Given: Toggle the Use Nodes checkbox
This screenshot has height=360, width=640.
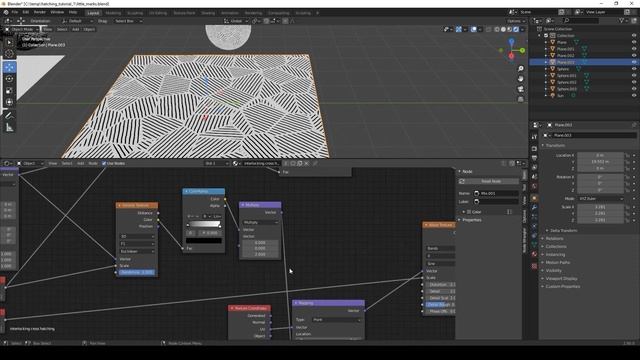Looking at the screenshot, I should pyautogui.click(x=104, y=163).
